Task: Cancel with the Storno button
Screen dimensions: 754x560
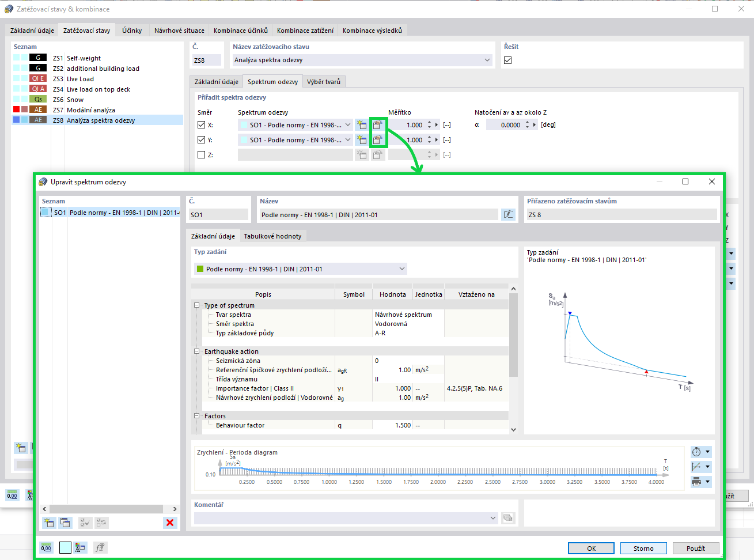Action: pos(643,548)
